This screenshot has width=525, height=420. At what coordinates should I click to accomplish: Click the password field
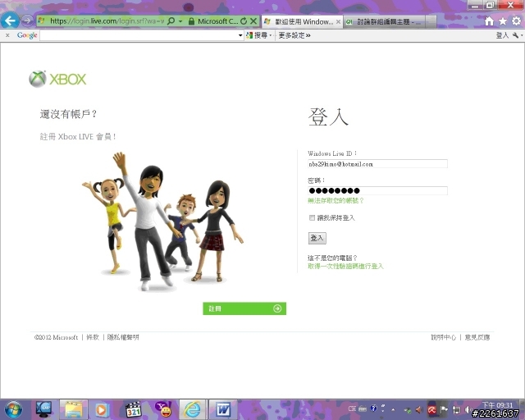point(377,190)
